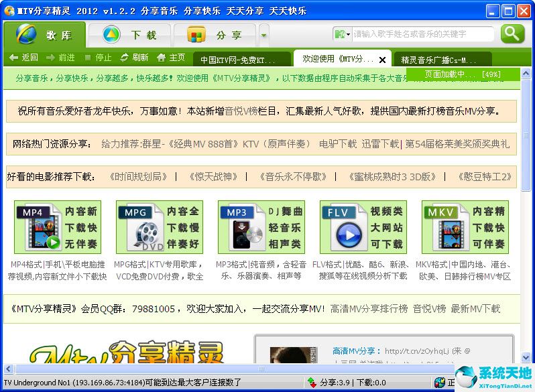Click the MKV格式 中国内地 description link

point(465,270)
